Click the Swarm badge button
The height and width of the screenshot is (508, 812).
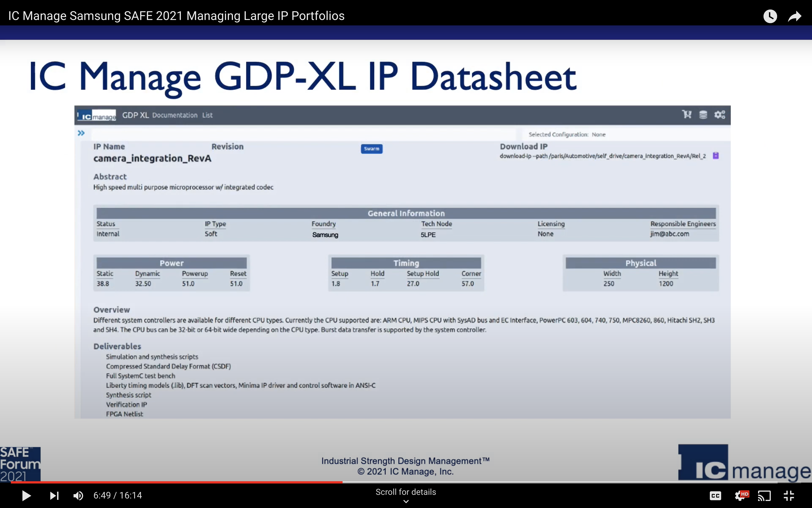pyautogui.click(x=371, y=149)
